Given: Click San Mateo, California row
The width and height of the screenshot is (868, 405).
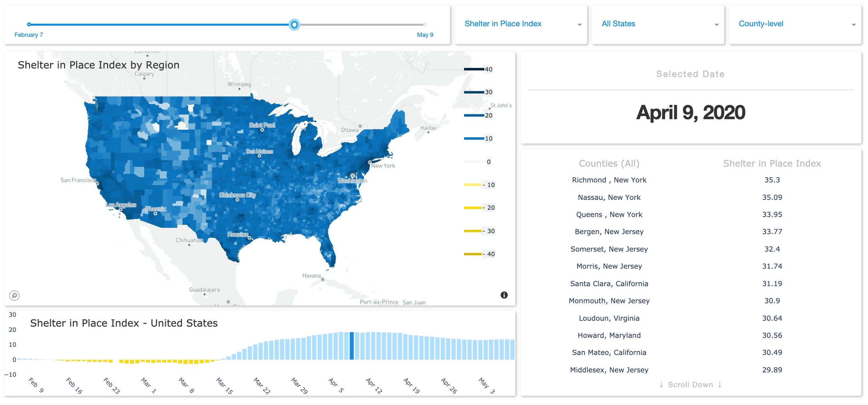Looking at the screenshot, I should [690, 352].
